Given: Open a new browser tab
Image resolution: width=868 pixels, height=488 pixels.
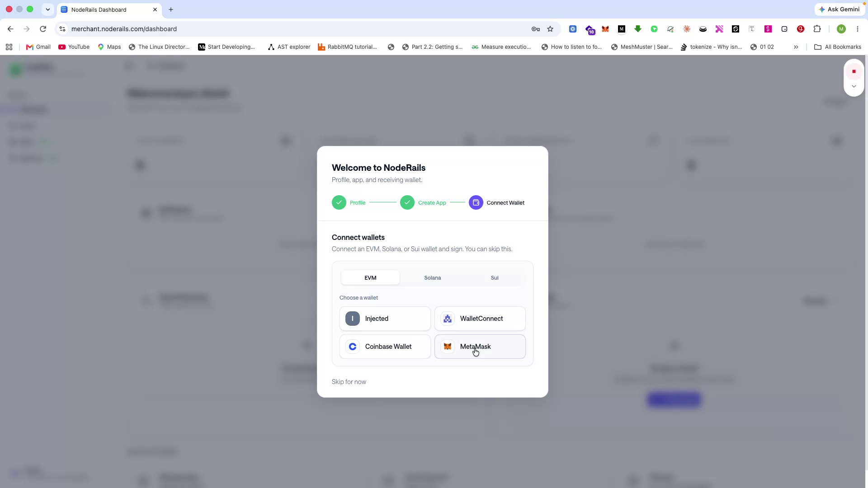Looking at the screenshot, I should pos(171,9).
